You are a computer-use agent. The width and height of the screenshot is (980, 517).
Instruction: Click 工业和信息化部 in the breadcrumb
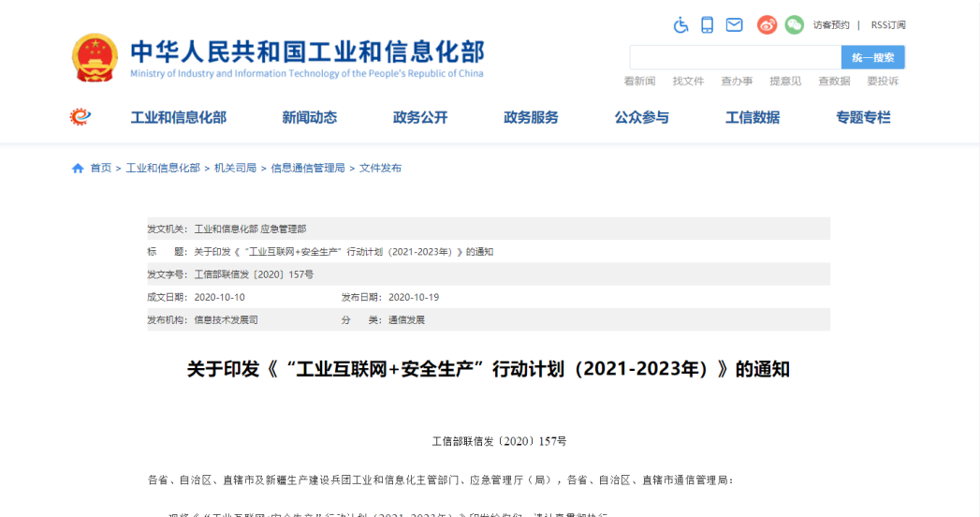click(163, 169)
